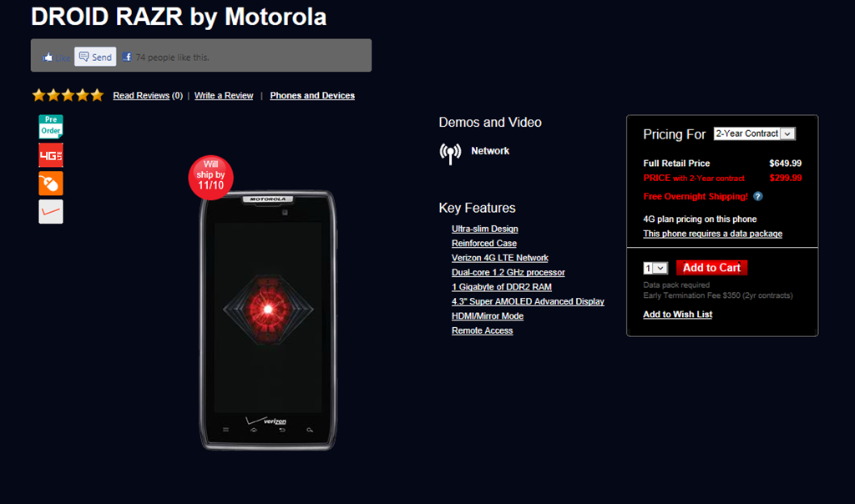Click the DROID RAZR phone image
The image size is (855, 504).
268,320
